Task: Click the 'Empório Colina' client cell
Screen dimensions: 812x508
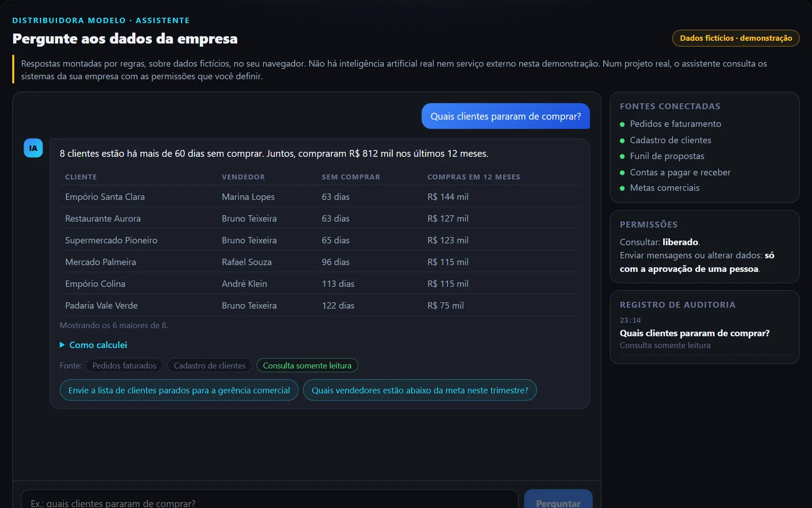Action: pyautogui.click(x=95, y=284)
